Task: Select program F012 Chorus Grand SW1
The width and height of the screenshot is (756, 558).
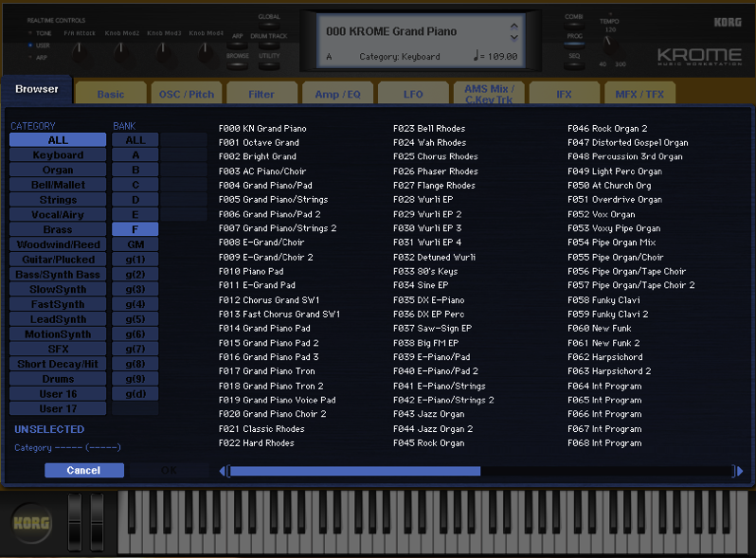Action: [x=268, y=300]
